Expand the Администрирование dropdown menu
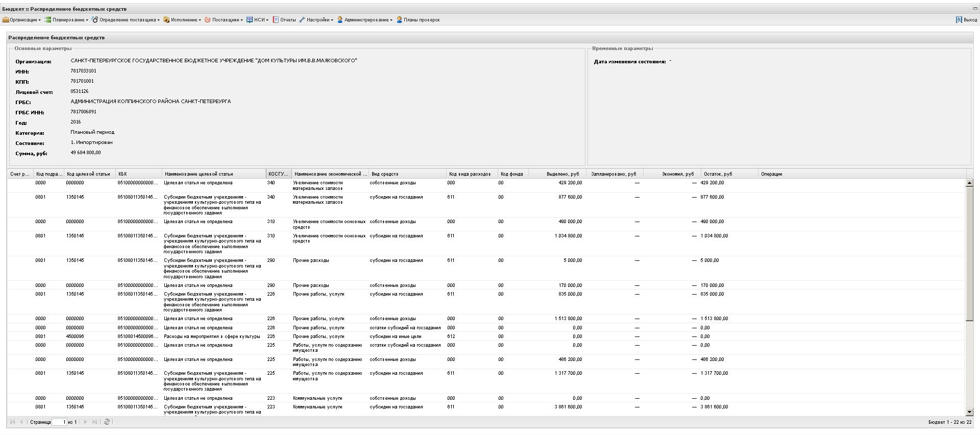Screen dimensions: 980x435 [x=364, y=20]
